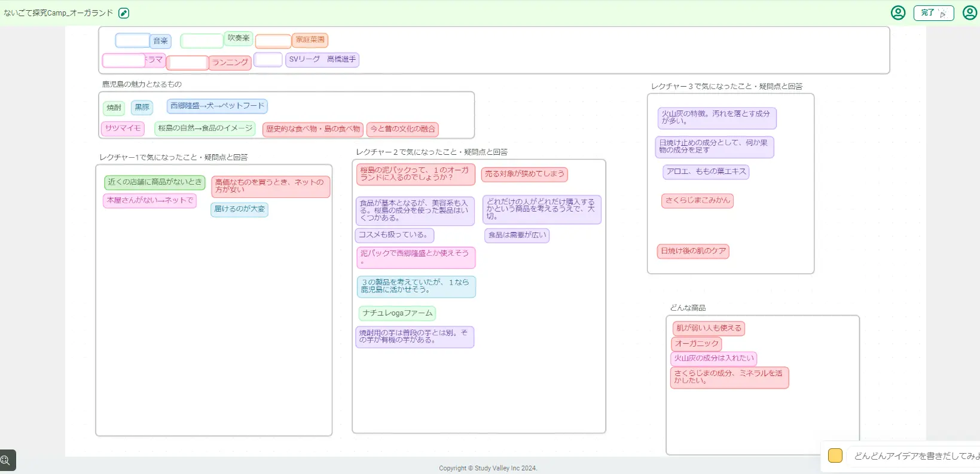
Task: Select the サツマイモ sticky note
Action: click(123, 129)
